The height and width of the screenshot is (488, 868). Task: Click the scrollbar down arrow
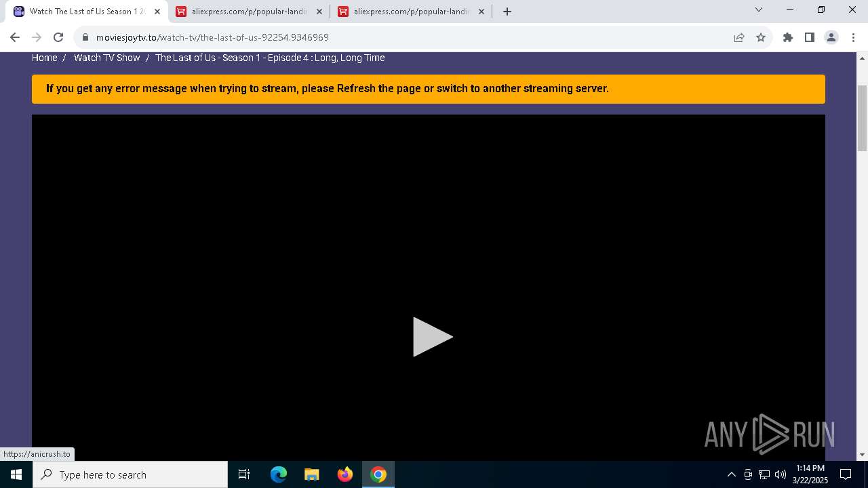point(863,455)
